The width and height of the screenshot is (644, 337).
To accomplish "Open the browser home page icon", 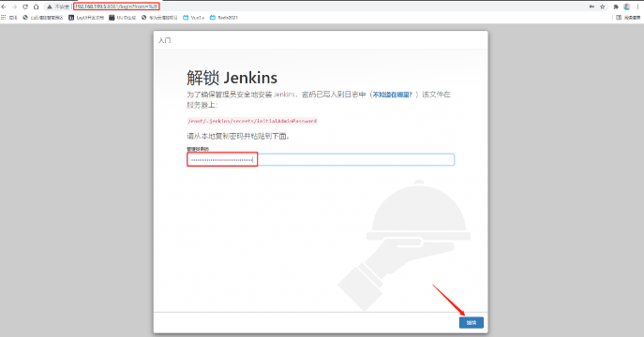I will click(x=37, y=7).
